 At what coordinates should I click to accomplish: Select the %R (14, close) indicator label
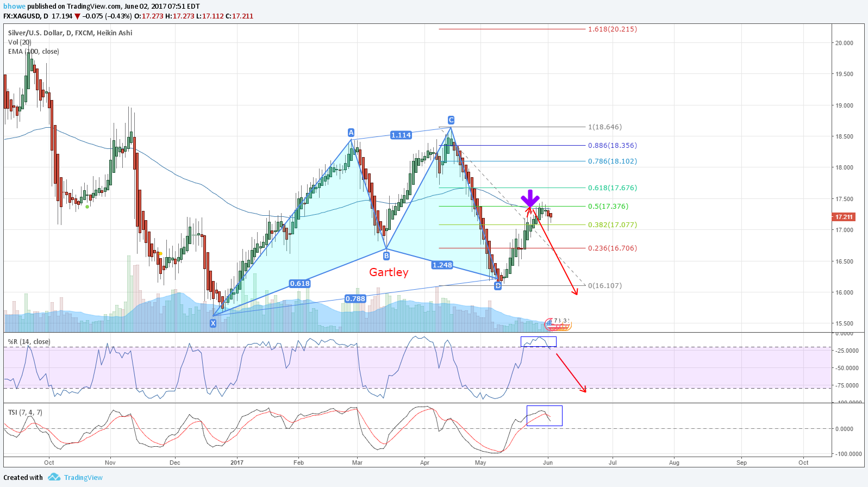click(29, 342)
